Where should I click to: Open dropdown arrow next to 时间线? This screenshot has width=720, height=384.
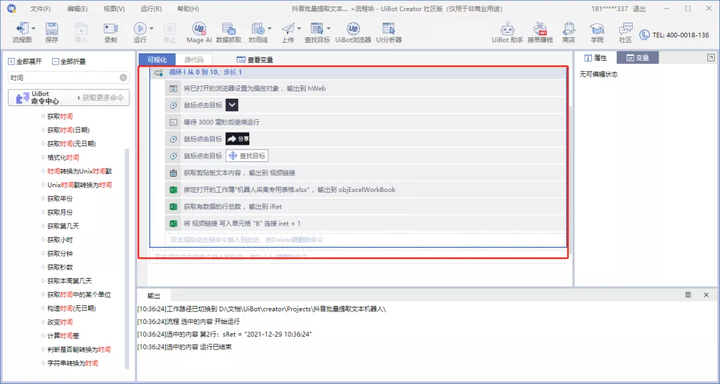[270, 28]
